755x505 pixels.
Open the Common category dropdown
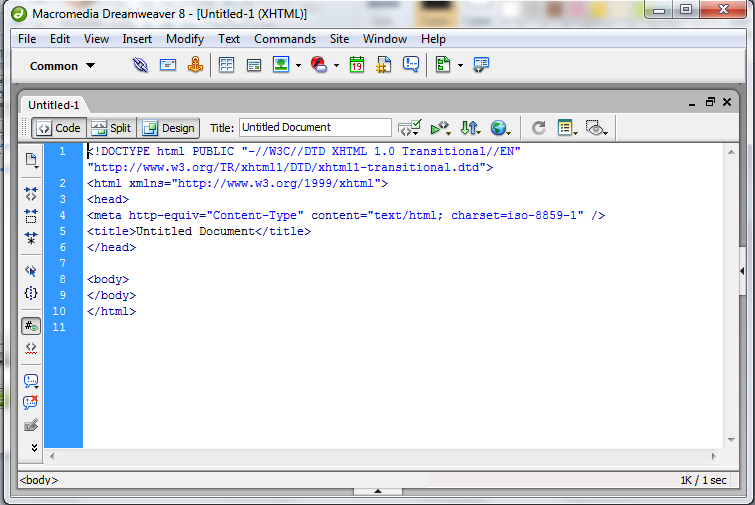pyautogui.click(x=62, y=66)
